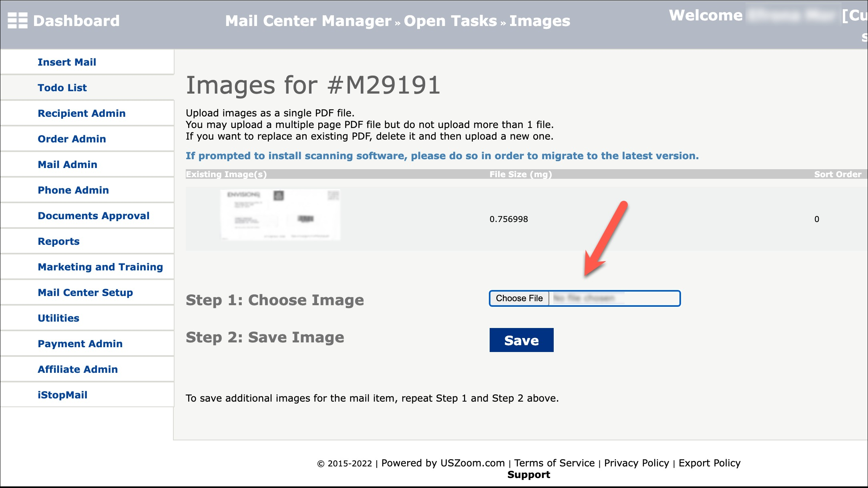Go to Mail Center Setup
The image size is (868, 488).
(x=85, y=292)
